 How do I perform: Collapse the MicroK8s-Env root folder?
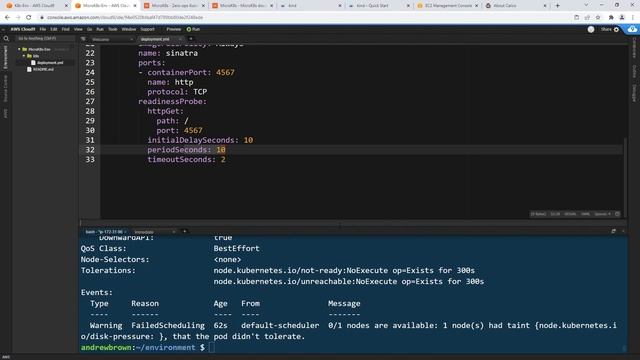[19, 49]
